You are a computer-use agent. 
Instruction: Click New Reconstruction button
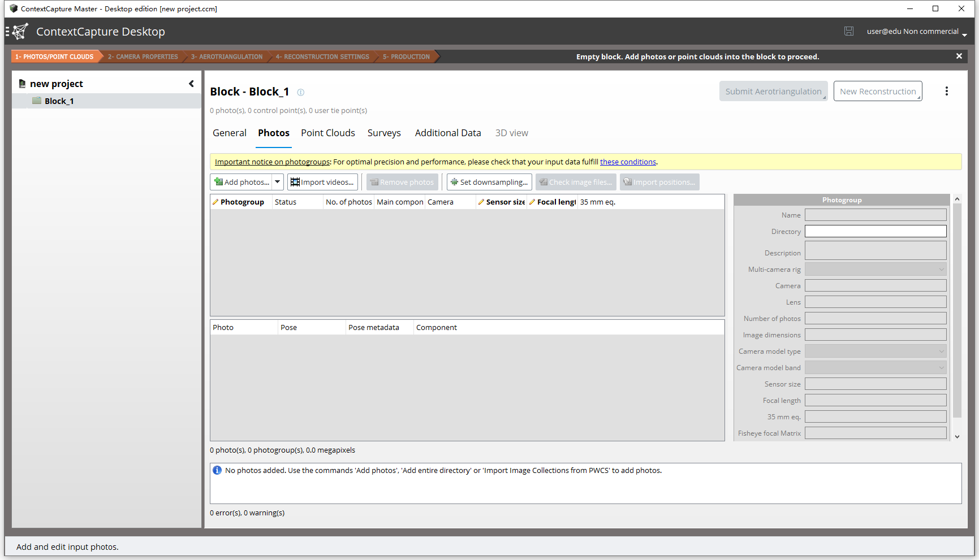pyautogui.click(x=878, y=92)
